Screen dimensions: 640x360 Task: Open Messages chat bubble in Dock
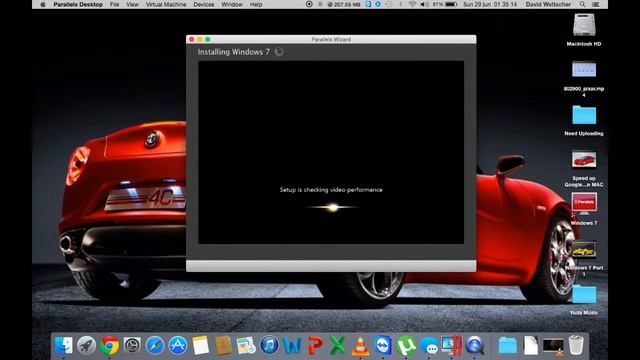(x=429, y=346)
